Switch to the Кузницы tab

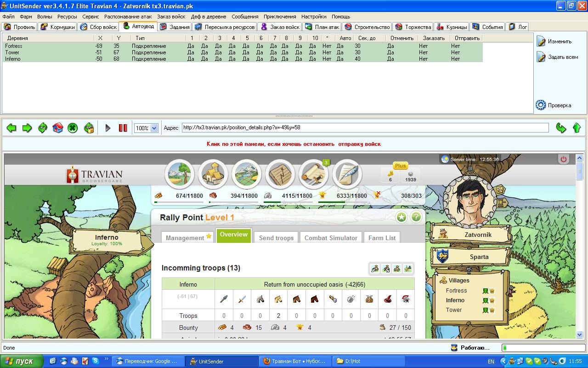pyautogui.click(x=452, y=27)
